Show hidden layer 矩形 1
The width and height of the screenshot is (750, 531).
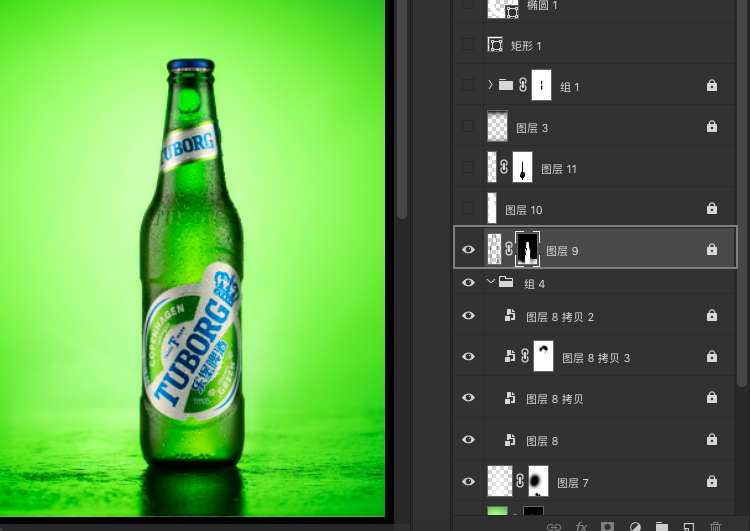468,44
